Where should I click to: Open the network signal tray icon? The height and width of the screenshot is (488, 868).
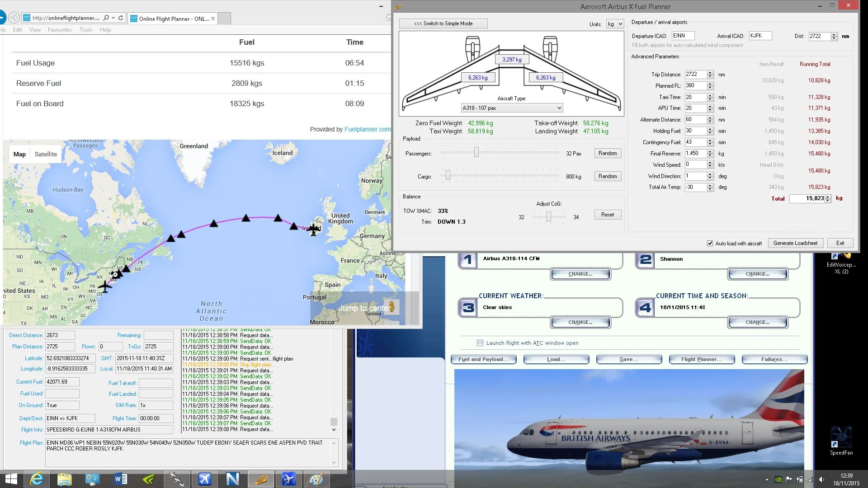810,479
